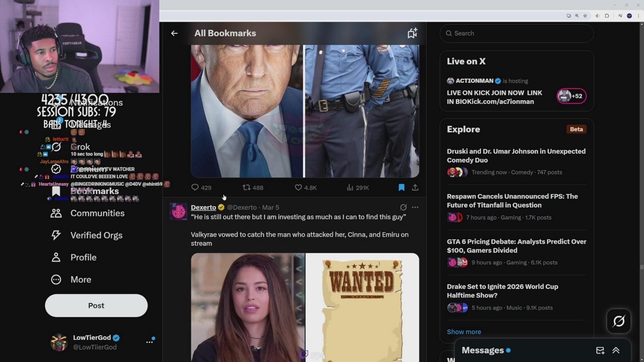Open the Mar 5 timestamp link
644x362 pixels.
pyautogui.click(x=270, y=207)
